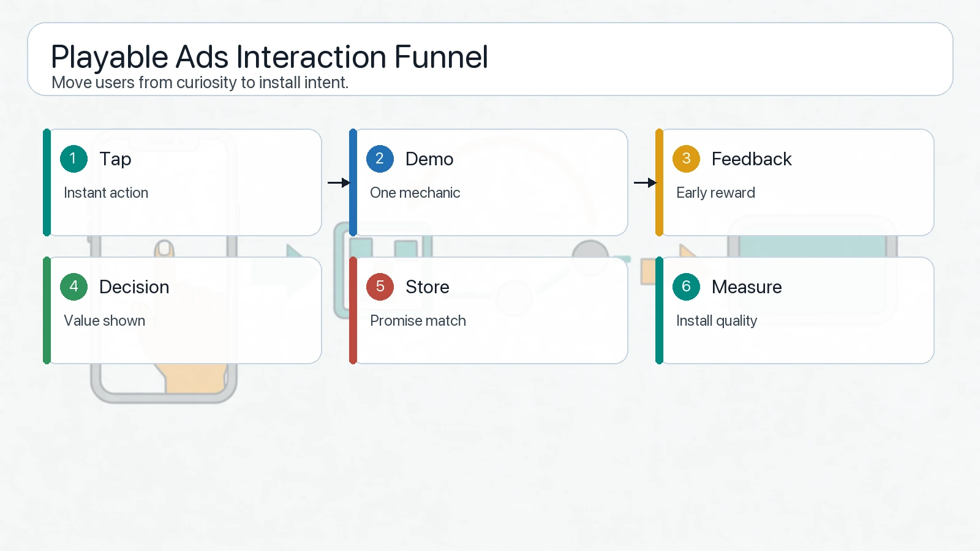Select the Tap card heading

click(x=115, y=159)
